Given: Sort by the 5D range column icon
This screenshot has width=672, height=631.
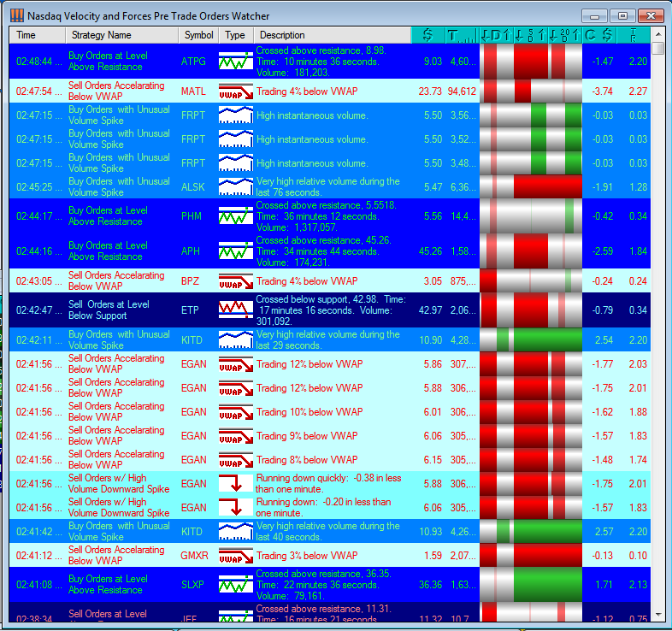Looking at the screenshot, I should 531,35.
